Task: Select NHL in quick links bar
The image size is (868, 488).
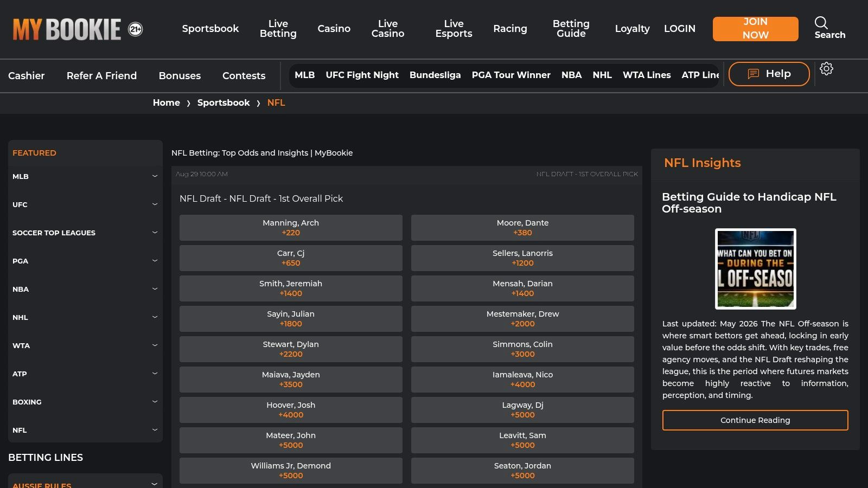Action: tap(602, 75)
